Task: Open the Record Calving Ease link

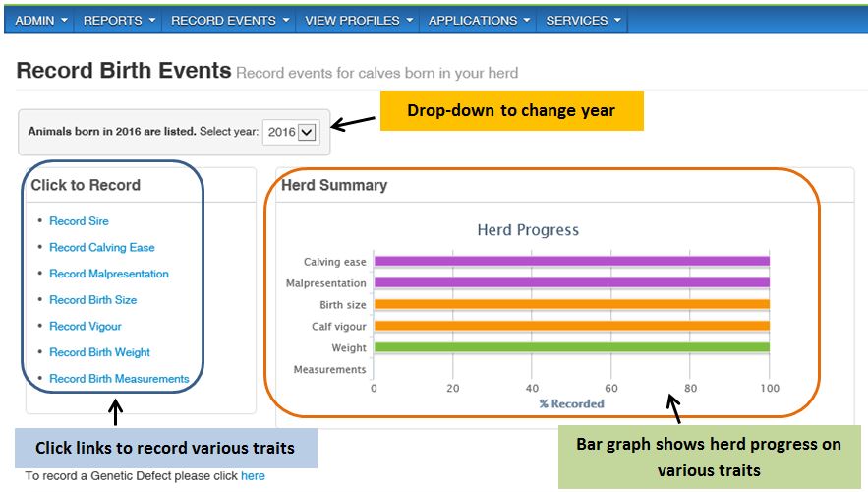Action: click(x=102, y=248)
